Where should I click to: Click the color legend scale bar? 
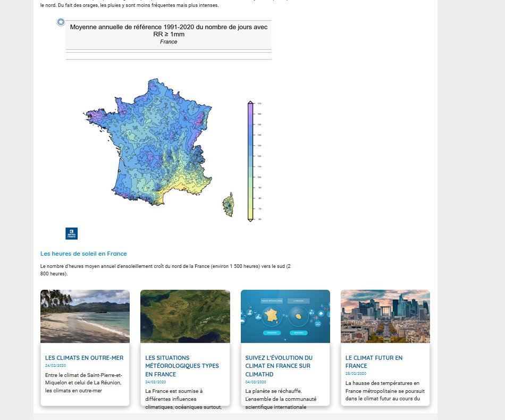(x=250, y=162)
